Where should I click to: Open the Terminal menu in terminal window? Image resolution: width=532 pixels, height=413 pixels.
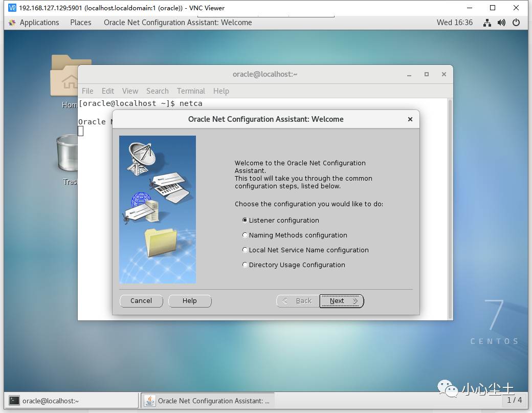(x=191, y=91)
